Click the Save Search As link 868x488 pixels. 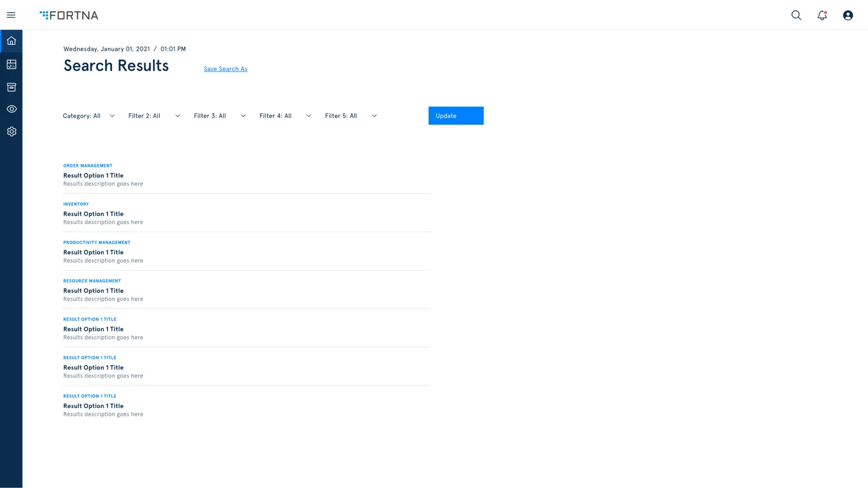225,69
